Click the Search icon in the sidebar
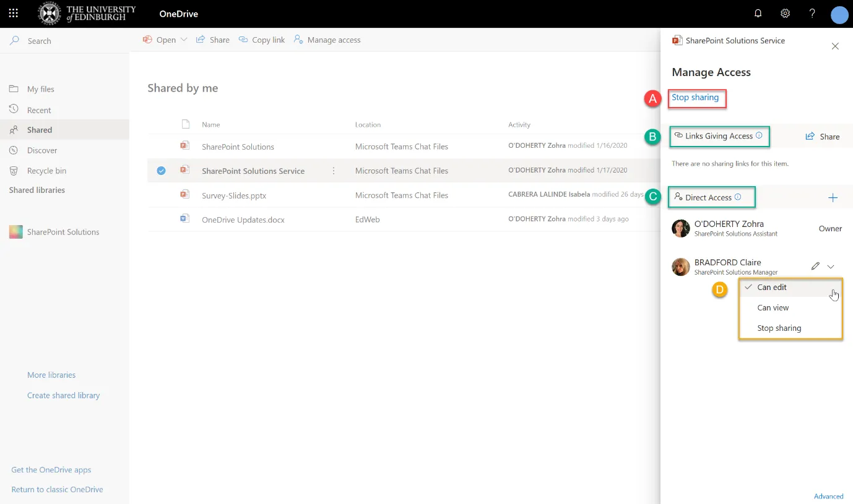The height and width of the screenshot is (504, 853). [15, 41]
